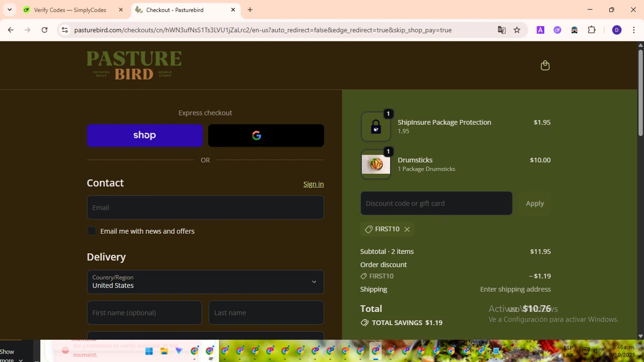Focus the Email input field

205,208
